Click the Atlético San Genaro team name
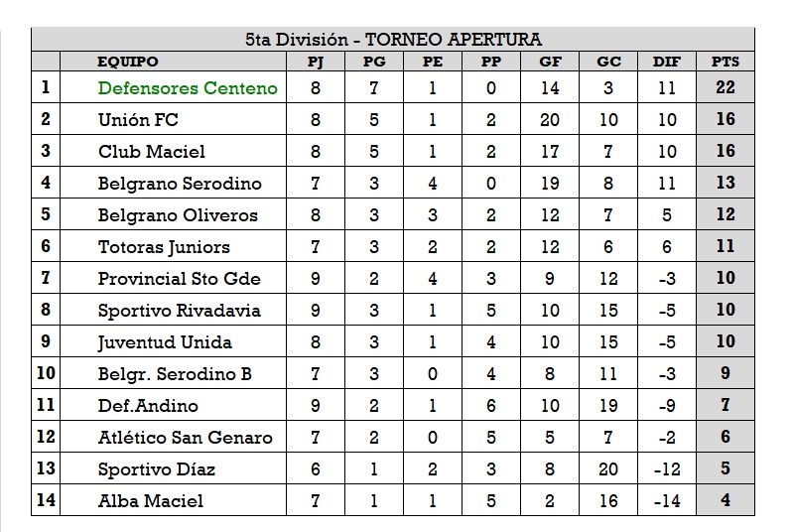Viewport: 793px width, 532px height. 185,437
